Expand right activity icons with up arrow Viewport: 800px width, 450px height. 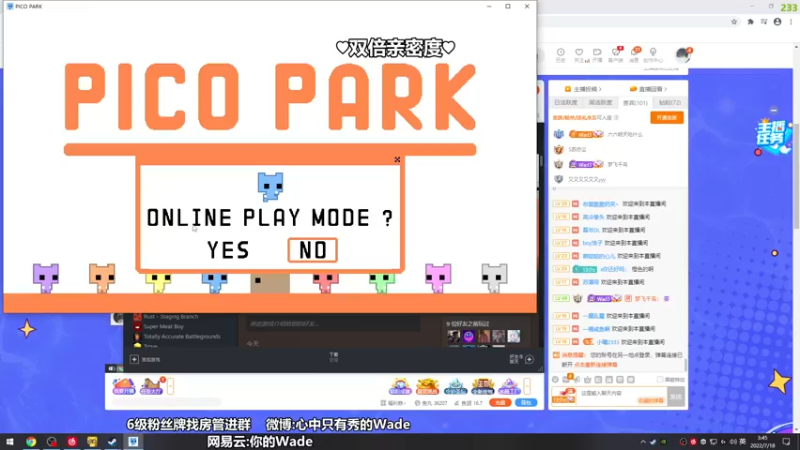(527, 386)
